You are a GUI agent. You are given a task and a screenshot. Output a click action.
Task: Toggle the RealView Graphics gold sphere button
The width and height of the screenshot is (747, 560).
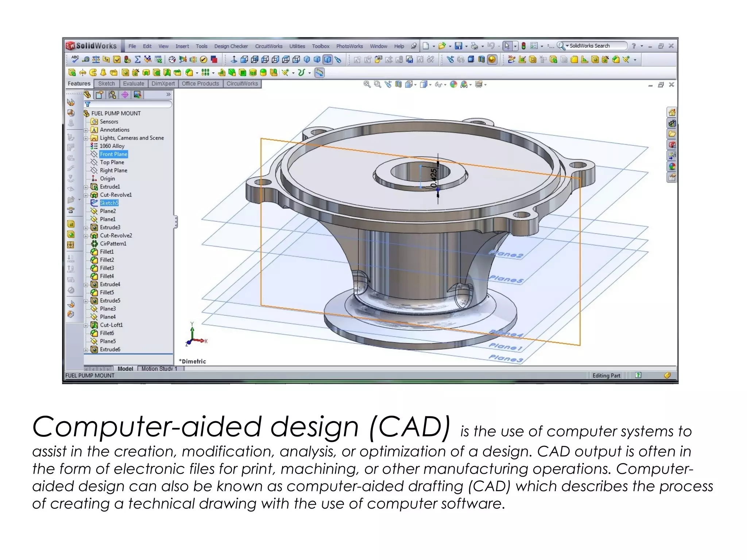492,59
